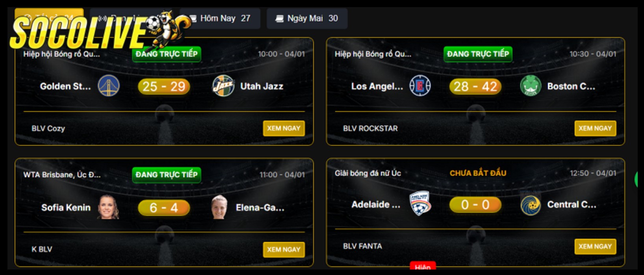Viewport: 644px width, 275px height.
Task: Click Elena-Ga... player photo
Action: [x=219, y=207]
